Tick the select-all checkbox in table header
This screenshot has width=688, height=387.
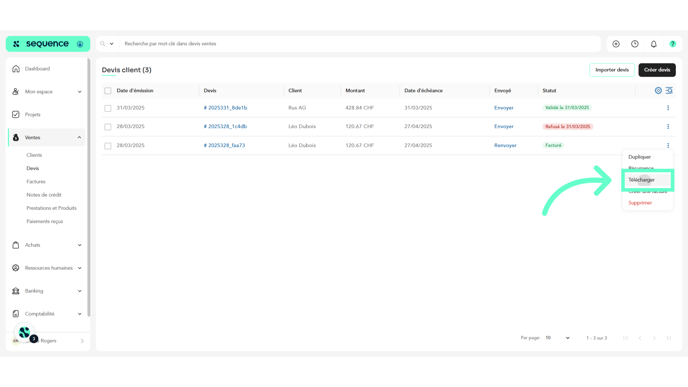pos(108,91)
